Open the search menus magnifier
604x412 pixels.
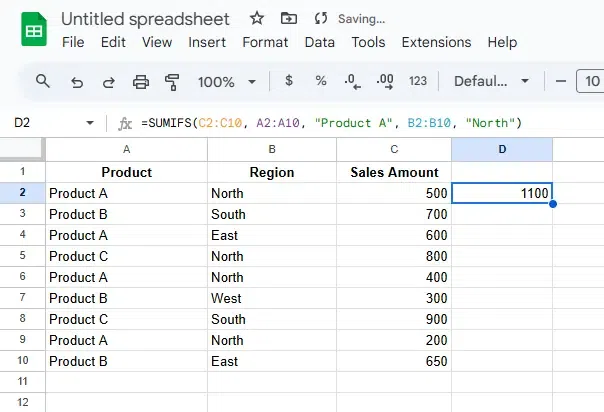pos(43,81)
